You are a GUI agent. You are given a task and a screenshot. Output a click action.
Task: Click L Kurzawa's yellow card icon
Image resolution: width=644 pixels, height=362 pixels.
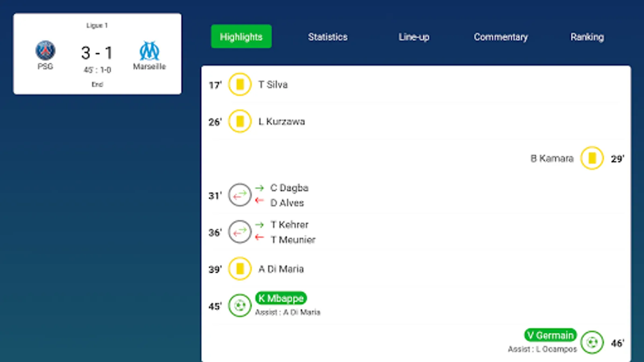240,121
